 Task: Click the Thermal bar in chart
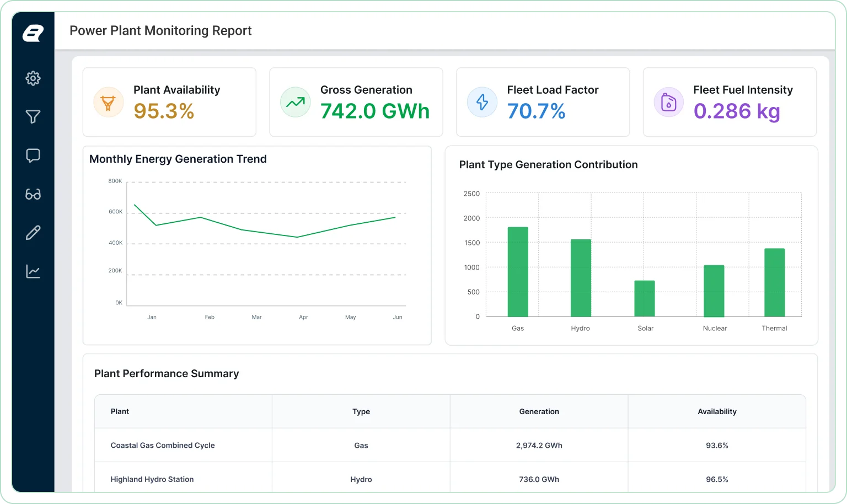[x=775, y=282]
